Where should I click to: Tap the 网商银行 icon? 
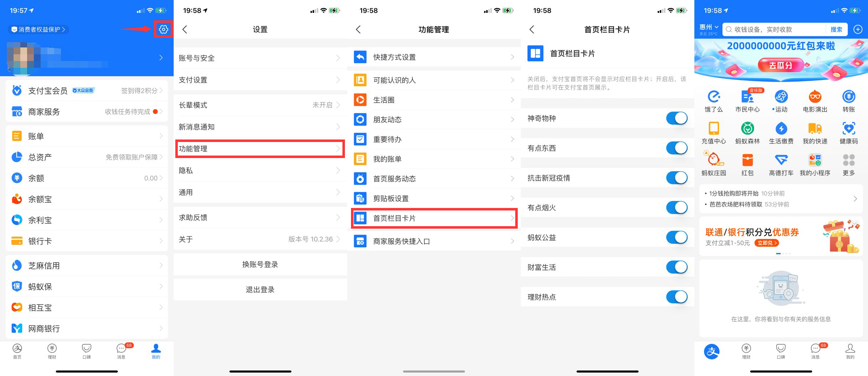pos(17,328)
